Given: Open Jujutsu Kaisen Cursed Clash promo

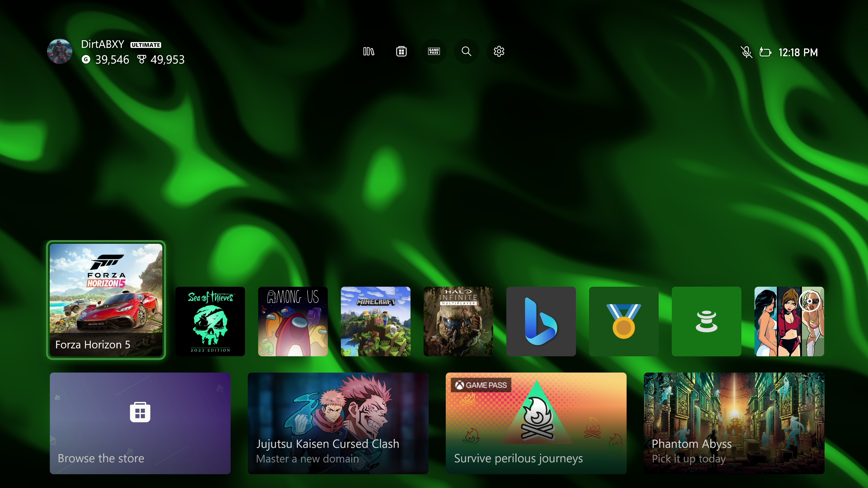Looking at the screenshot, I should [x=338, y=423].
